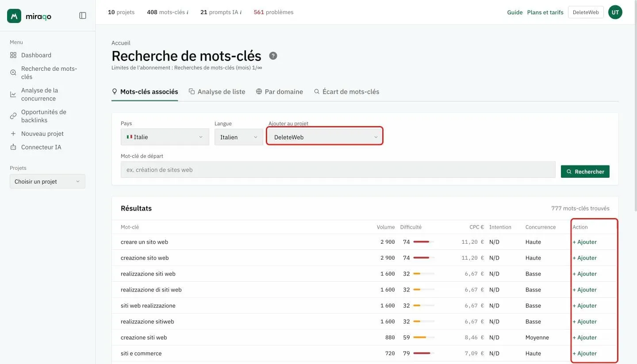The width and height of the screenshot is (637, 364).
Task: Click the Connecteur IA robot icon
Action: click(13, 147)
